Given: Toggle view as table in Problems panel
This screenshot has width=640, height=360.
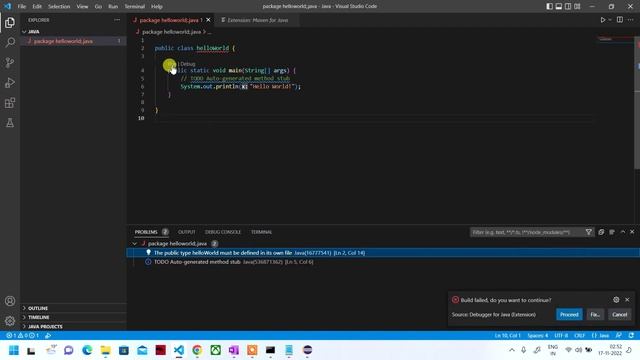Looking at the screenshot, I should click(x=612, y=232).
